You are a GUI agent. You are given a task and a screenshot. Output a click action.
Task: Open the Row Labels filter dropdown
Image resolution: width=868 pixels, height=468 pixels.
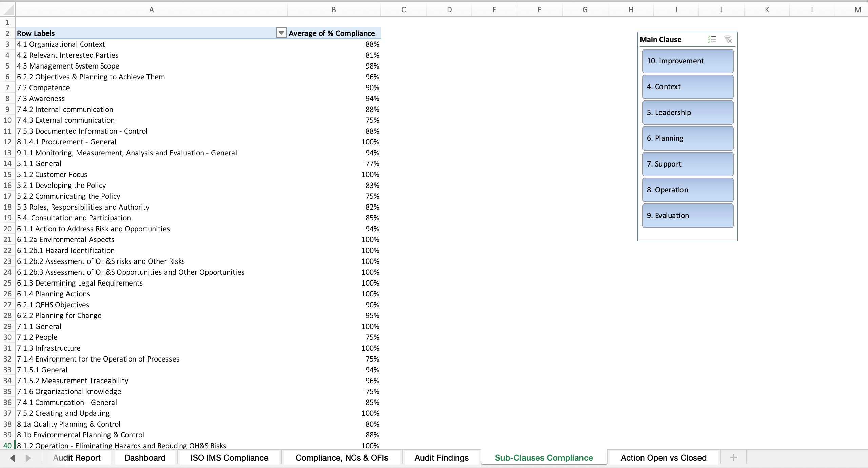point(281,33)
